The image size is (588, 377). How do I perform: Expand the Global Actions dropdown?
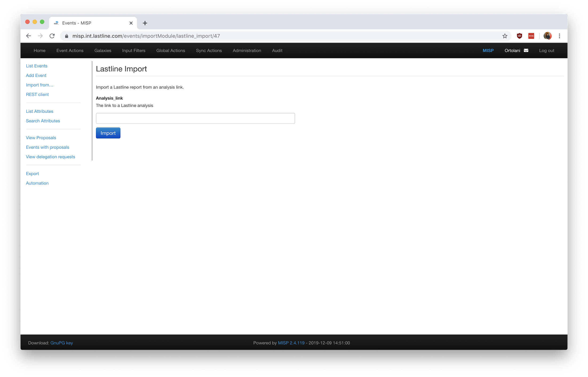(170, 51)
